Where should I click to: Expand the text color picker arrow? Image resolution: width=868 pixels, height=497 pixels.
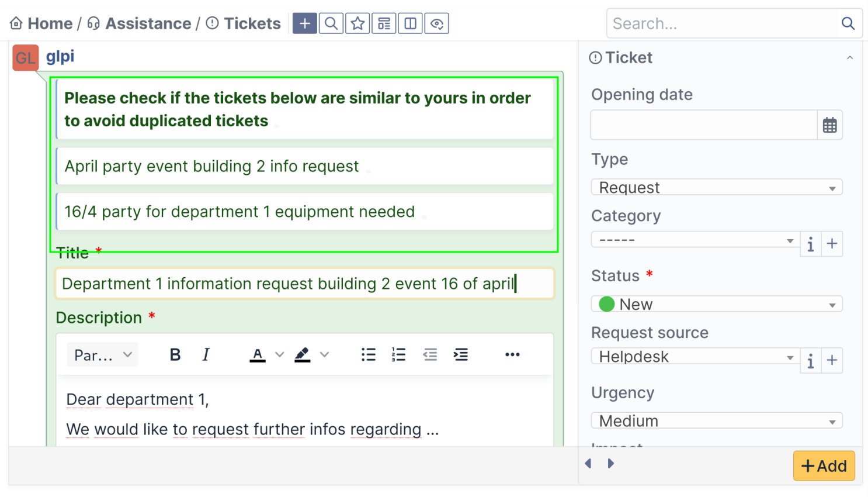pyautogui.click(x=280, y=354)
